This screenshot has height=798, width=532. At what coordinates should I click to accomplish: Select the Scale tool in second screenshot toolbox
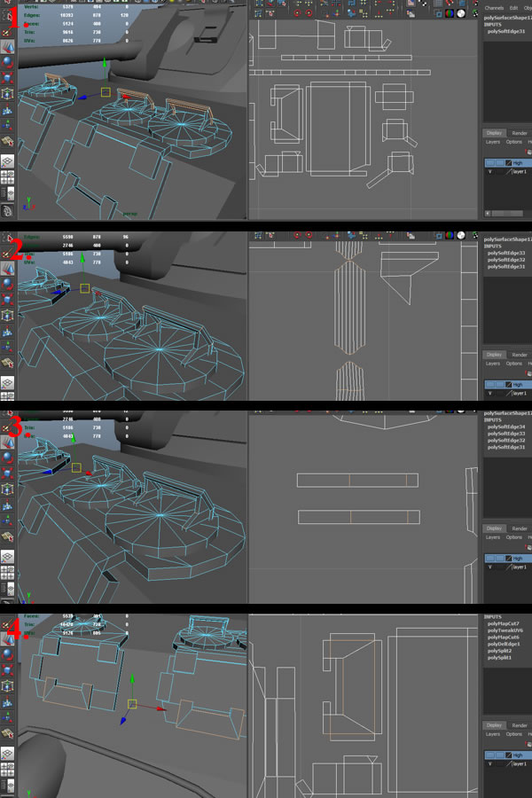pyautogui.click(x=7, y=300)
